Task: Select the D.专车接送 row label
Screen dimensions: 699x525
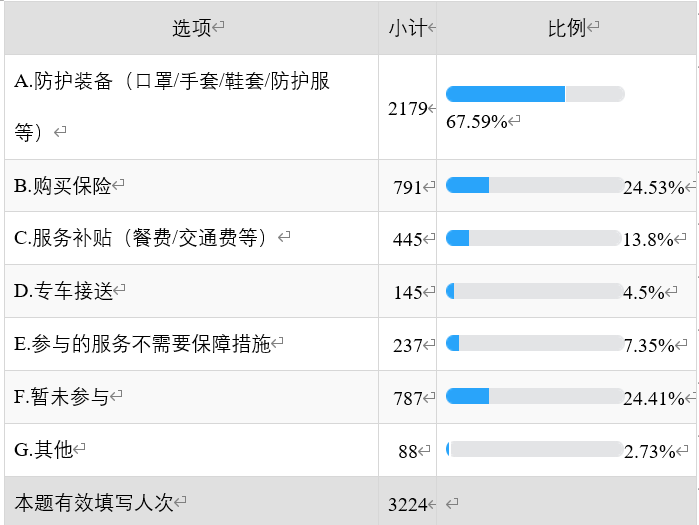Action: click(63, 291)
